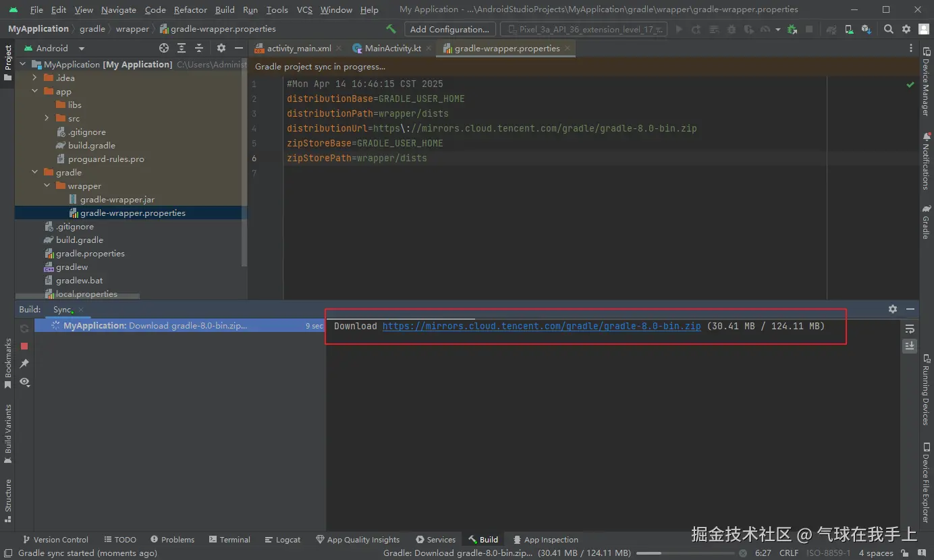Expand the .idea folder

click(x=35, y=78)
